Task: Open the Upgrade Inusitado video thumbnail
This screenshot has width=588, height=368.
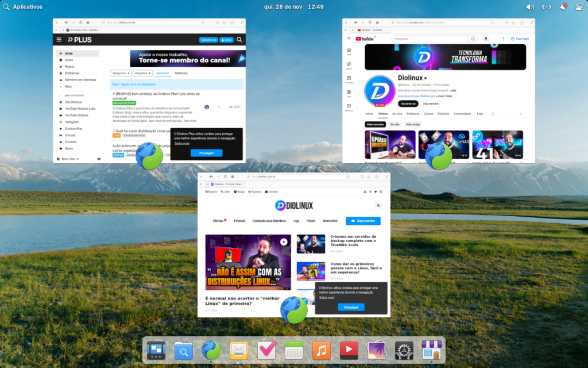Action: 390,144
